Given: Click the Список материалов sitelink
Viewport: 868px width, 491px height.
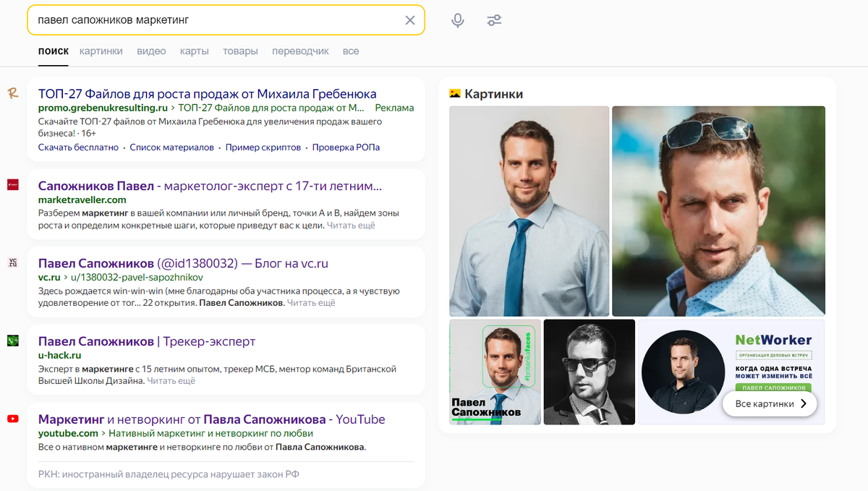Looking at the screenshot, I should click(172, 147).
